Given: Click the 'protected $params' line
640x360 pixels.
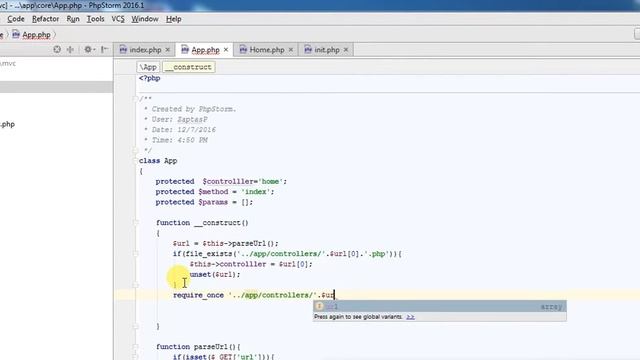Looking at the screenshot, I should tap(204, 202).
